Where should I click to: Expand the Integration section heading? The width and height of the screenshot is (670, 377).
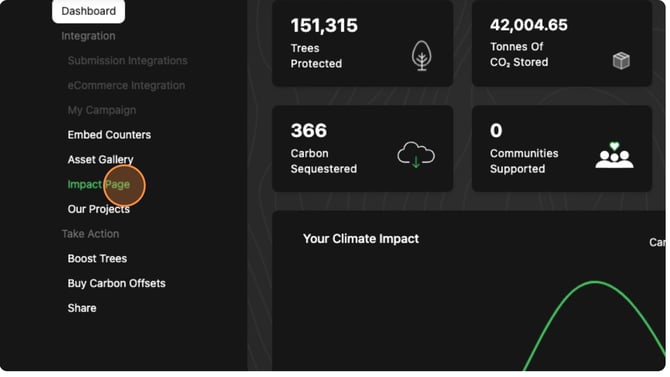[x=88, y=36]
